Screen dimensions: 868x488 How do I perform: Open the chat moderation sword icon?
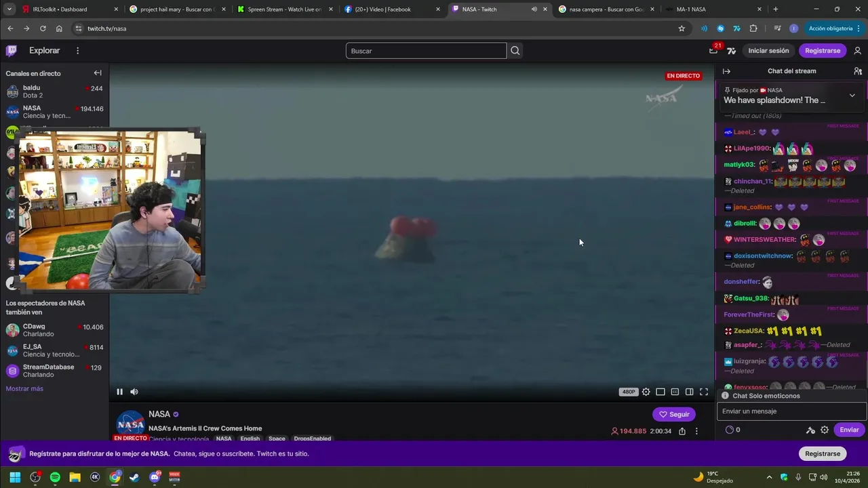[x=810, y=430]
